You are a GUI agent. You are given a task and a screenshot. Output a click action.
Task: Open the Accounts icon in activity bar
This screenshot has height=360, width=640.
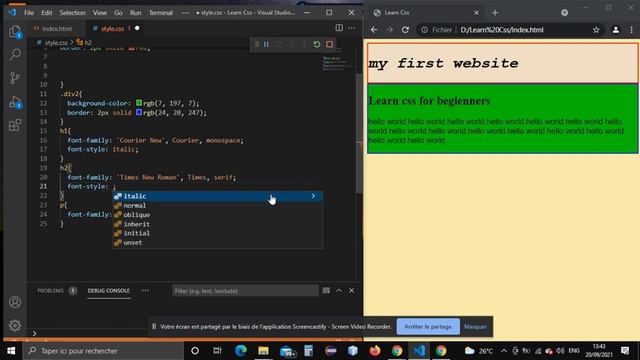(x=15, y=302)
